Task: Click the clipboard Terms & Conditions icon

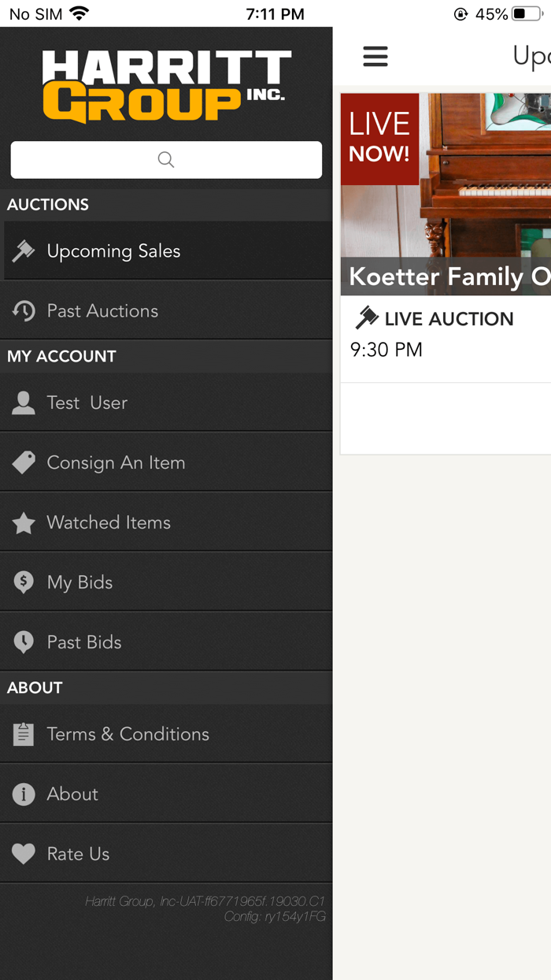Action: (24, 734)
